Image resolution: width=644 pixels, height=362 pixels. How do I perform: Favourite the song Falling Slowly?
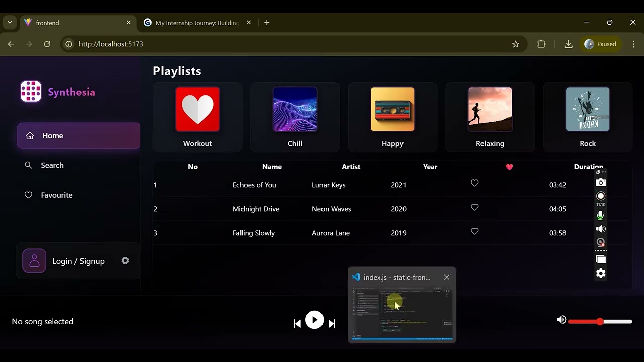coord(474,231)
